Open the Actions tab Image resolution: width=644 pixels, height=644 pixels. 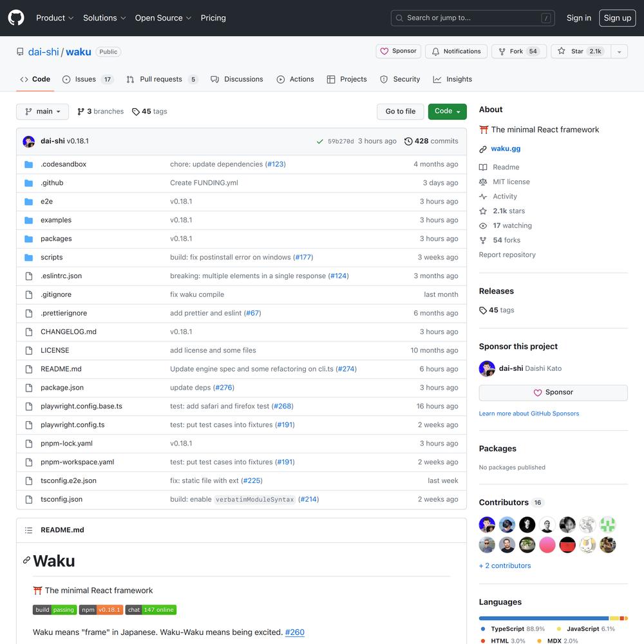click(296, 79)
